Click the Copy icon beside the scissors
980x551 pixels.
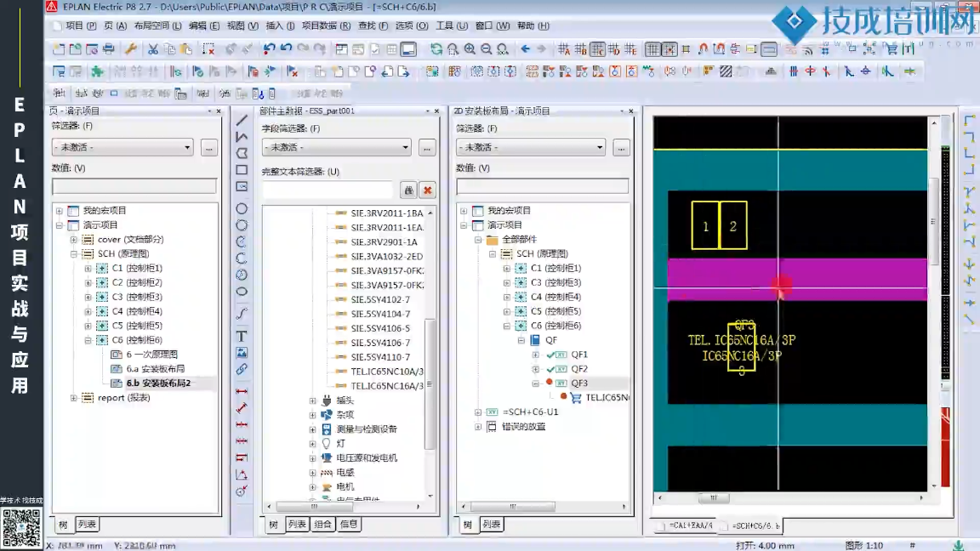point(169,48)
